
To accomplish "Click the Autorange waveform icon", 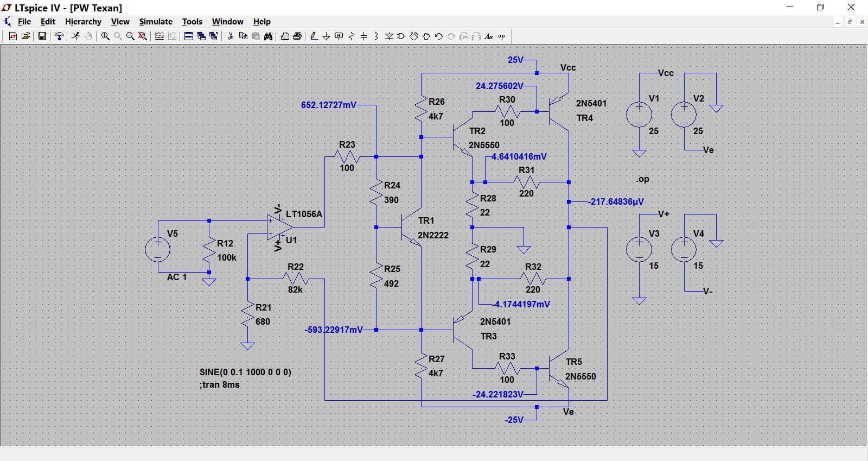I will pyautogui.click(x=159, y=36).
